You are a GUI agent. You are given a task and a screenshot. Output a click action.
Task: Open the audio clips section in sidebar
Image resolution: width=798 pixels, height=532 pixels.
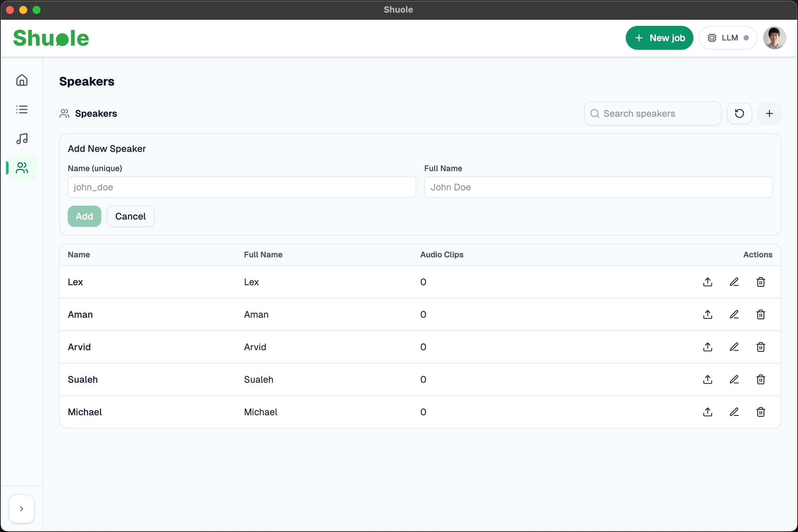tap(21, 138)
